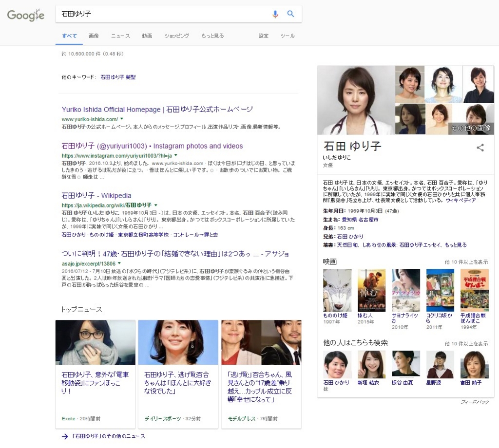Click sibling link 石田 ひかり in panel facts

[x=350, y=237]
